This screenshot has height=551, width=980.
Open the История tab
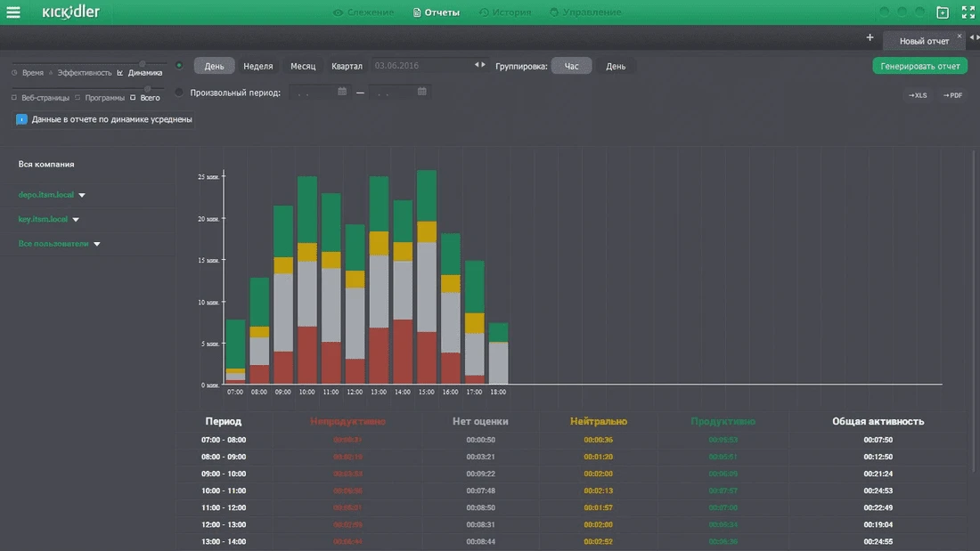click(505, 12)
